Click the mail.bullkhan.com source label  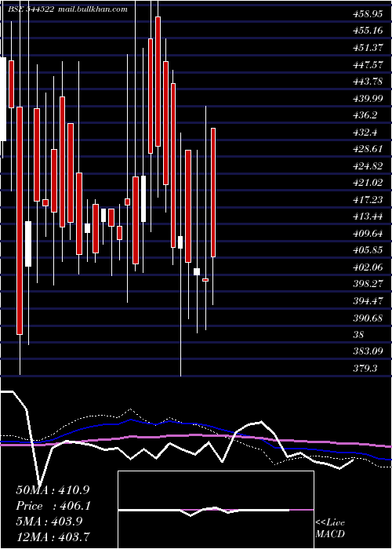pos(93,9)
